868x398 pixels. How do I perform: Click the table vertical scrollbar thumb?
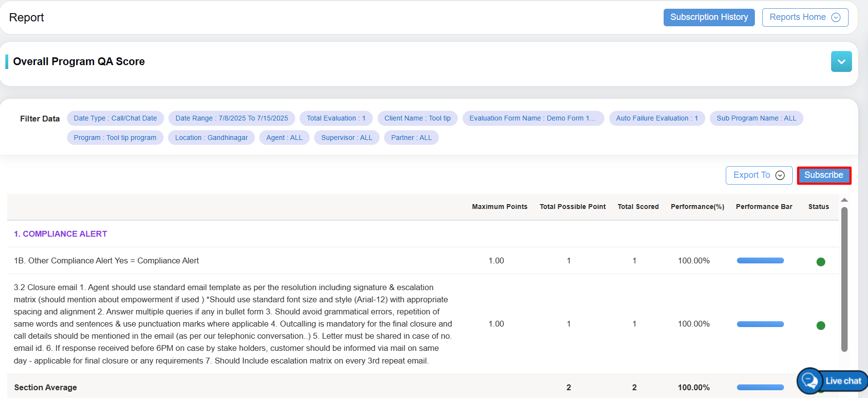844,279
